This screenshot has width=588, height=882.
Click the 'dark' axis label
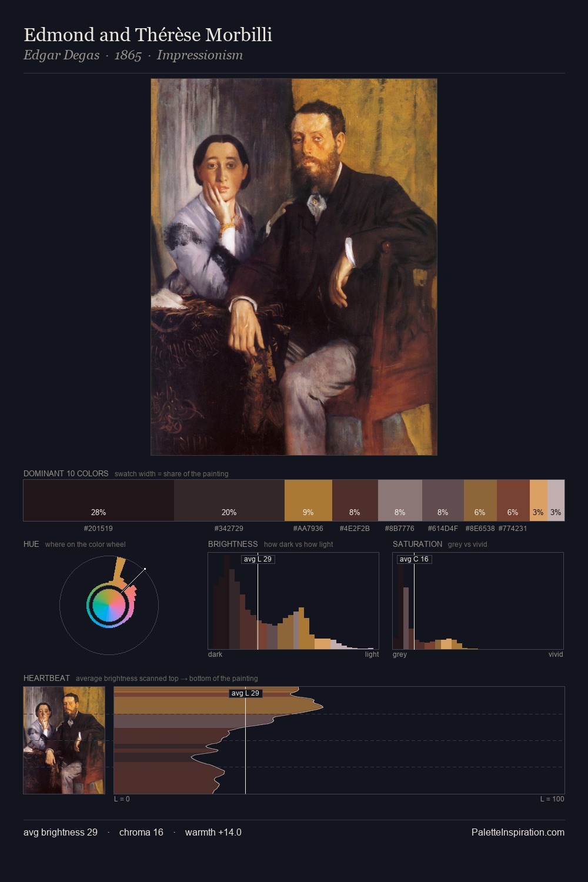coord(215,654)
